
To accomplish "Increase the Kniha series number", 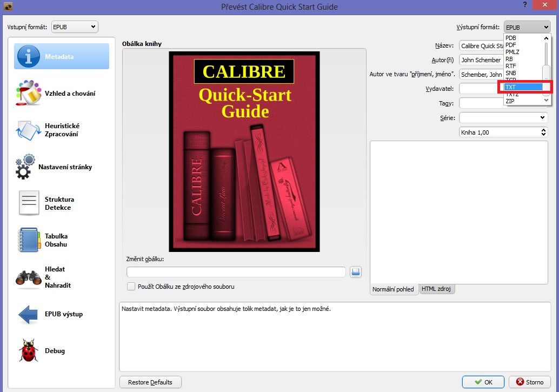I will 543,130.
